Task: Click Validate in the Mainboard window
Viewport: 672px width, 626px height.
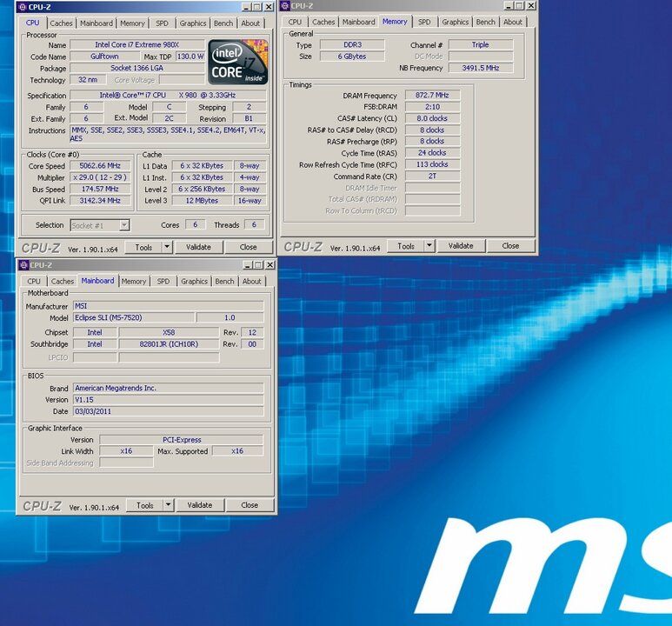Action: pos(200,505)
